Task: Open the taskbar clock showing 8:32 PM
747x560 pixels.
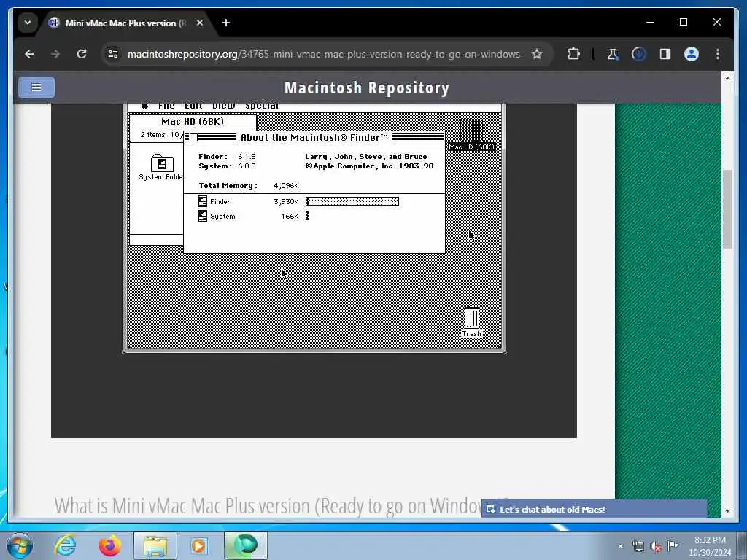Action: [x=710, y=546]
